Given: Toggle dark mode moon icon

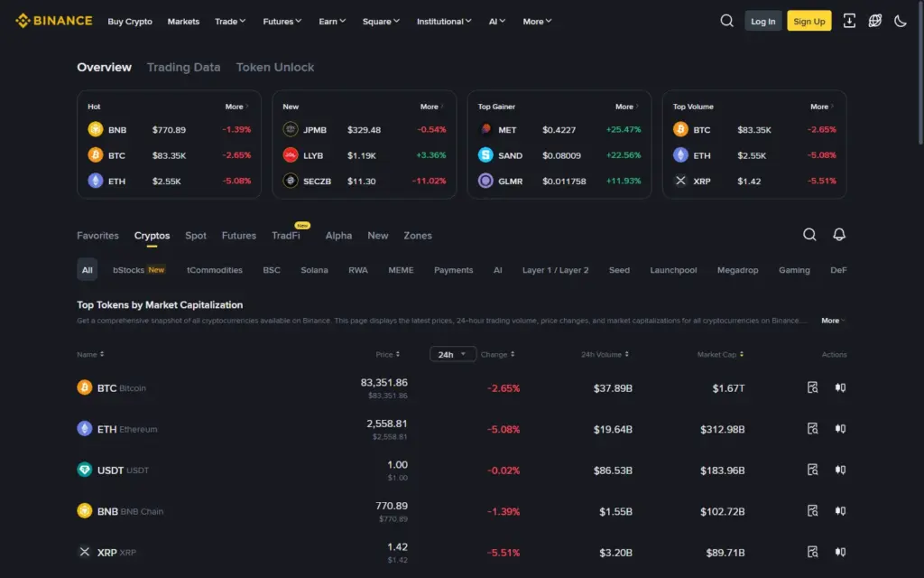Looking at the screenshot, I should click(x=901, y=21).
